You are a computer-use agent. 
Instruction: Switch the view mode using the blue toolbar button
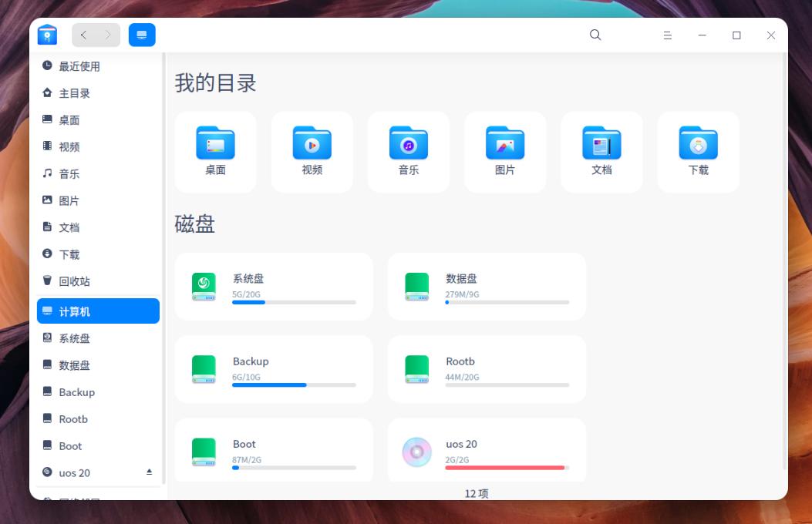(142, 34)
